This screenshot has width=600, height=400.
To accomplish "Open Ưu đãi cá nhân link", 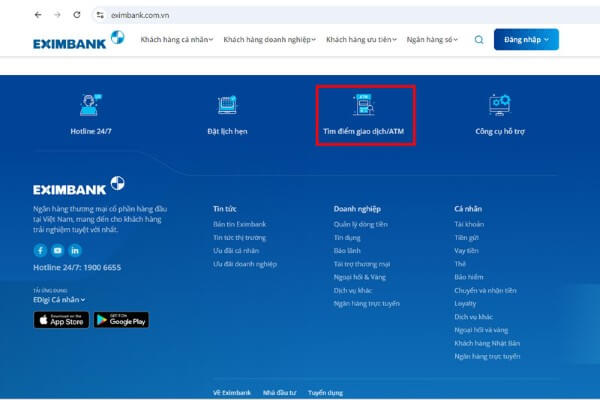I will pos(236,251).
